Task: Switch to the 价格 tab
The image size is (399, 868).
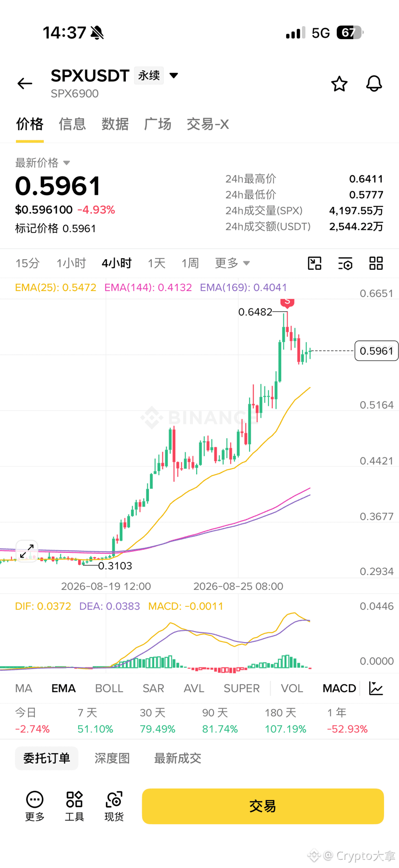Action: click(x=30, y=124)
